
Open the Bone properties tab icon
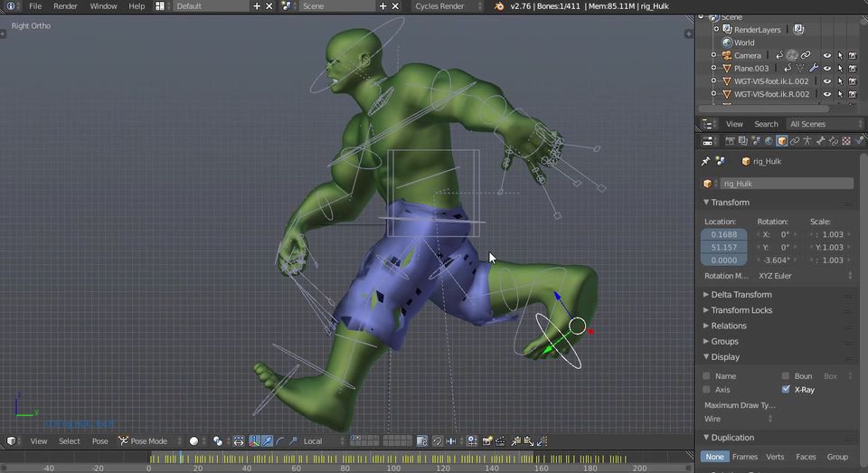click(820, 141)
